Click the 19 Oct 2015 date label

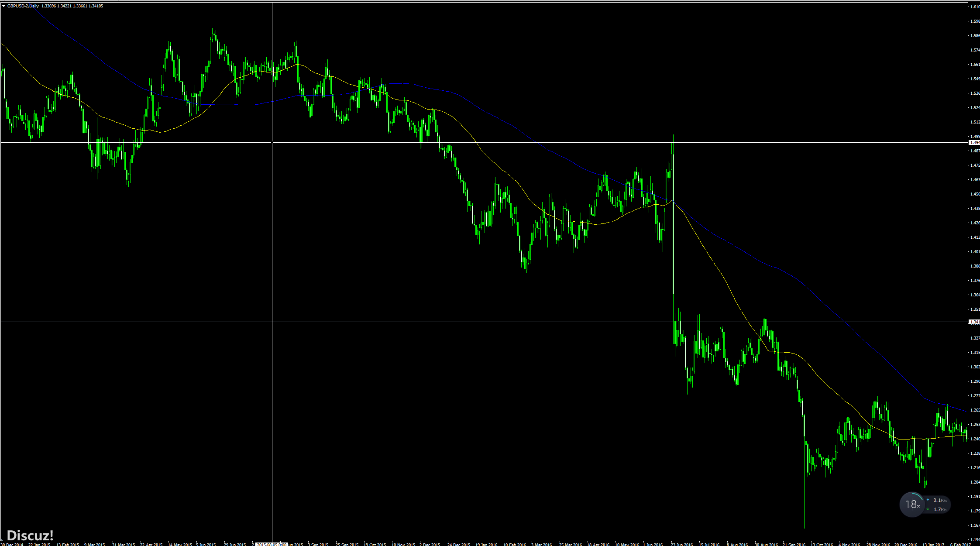point(375,544)
